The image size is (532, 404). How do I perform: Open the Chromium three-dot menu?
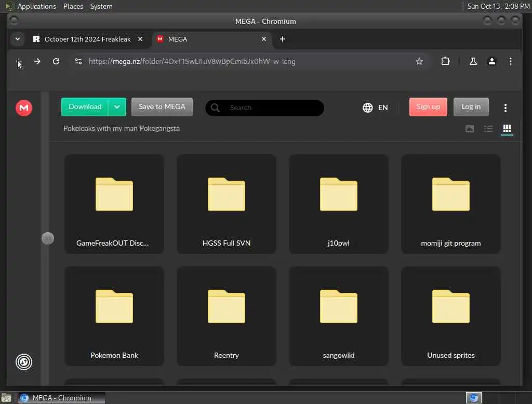(x=510, y=61)
